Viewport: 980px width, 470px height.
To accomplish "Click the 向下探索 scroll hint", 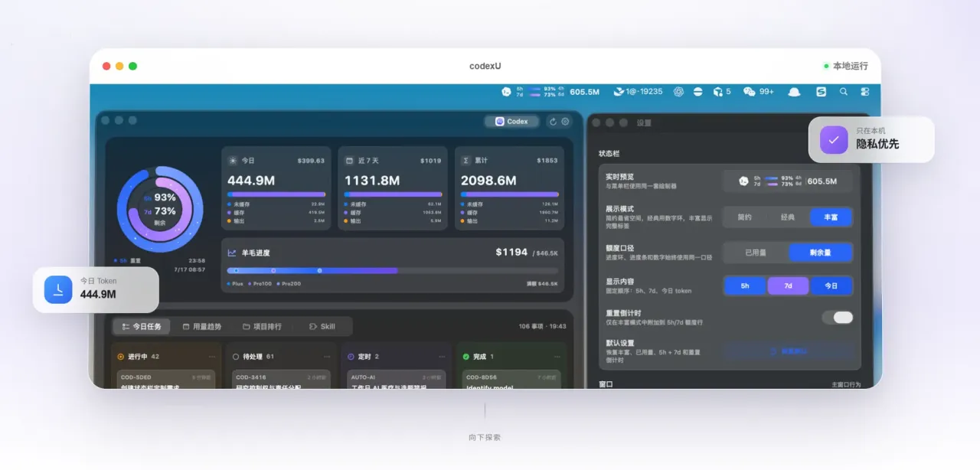I will coord(485,437).
